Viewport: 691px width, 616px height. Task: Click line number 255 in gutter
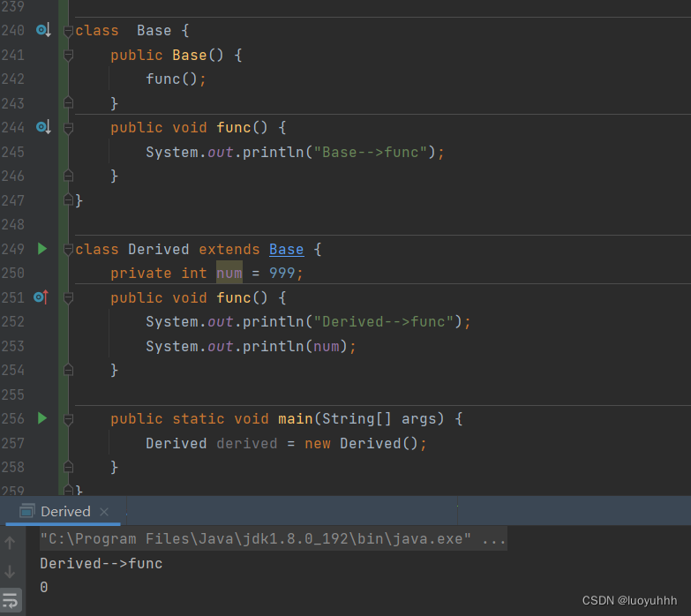[x=12, y=394]
